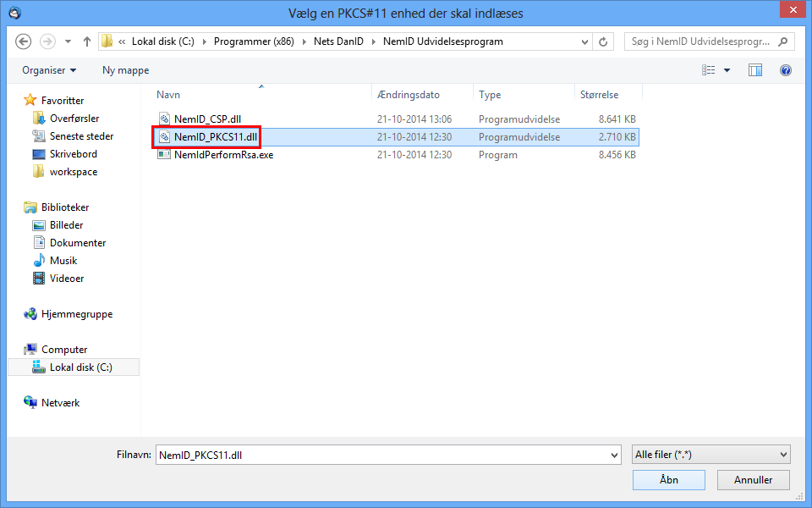Click the search magnifier icon
This screenshot has height=508, width=812.
coord(783,41)
